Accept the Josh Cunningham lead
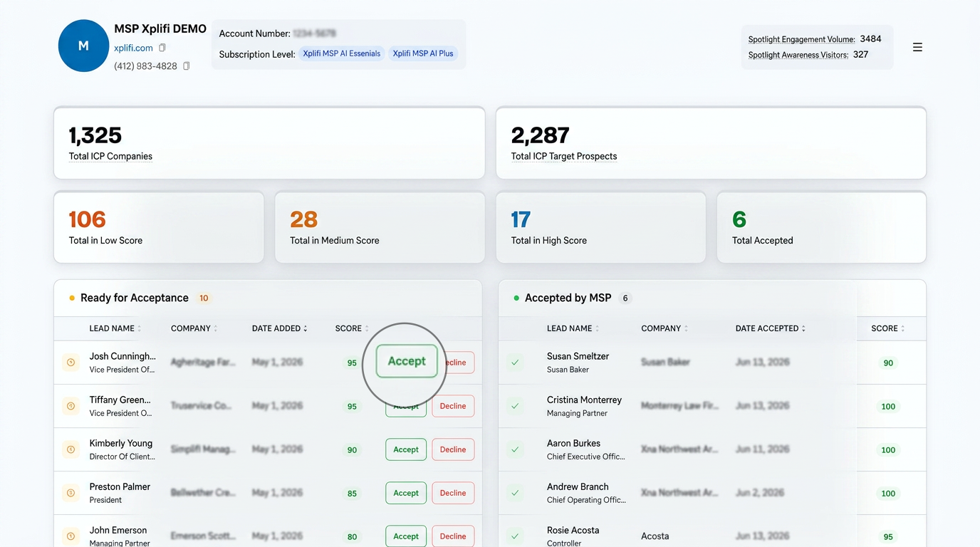Screen dimensions: 980x547 tap(407, 361)
